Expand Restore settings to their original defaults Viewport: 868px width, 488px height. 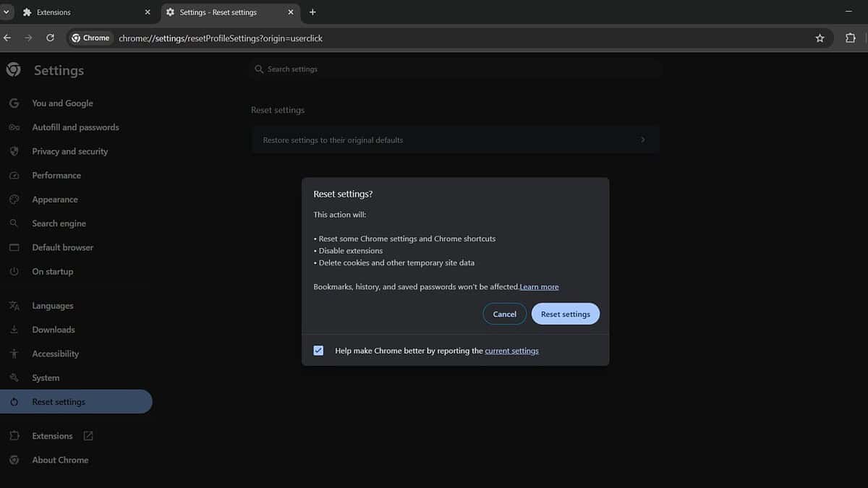click(455, 140)
